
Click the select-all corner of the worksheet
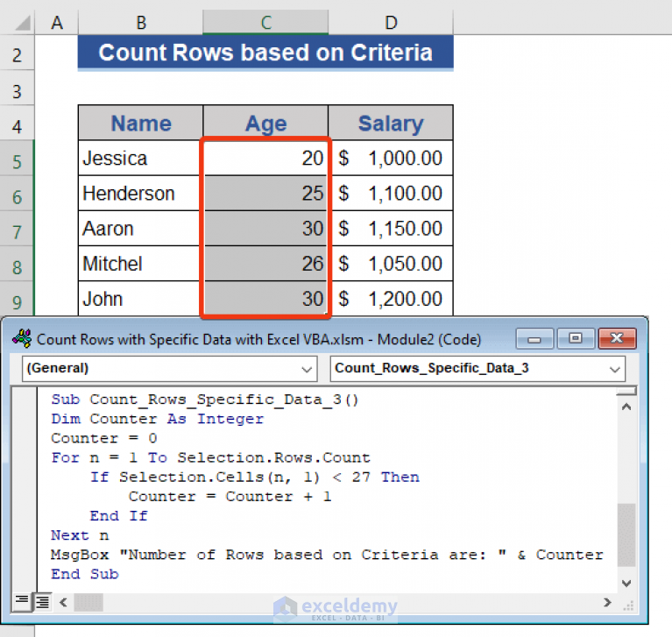coord(18,23)
